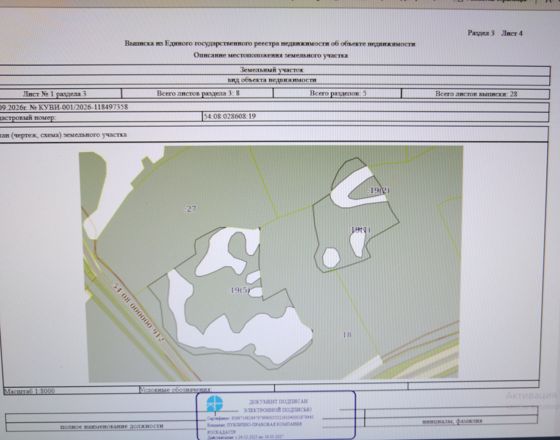Click the "полное наименование должности" field
This screenshot has width=560, height=440.
tap(112, 426)
